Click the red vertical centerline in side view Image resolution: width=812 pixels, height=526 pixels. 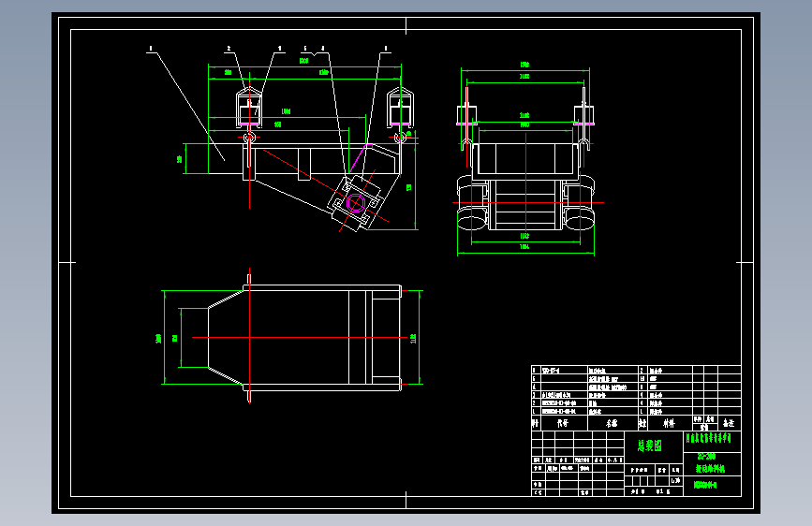coord(525,182)
